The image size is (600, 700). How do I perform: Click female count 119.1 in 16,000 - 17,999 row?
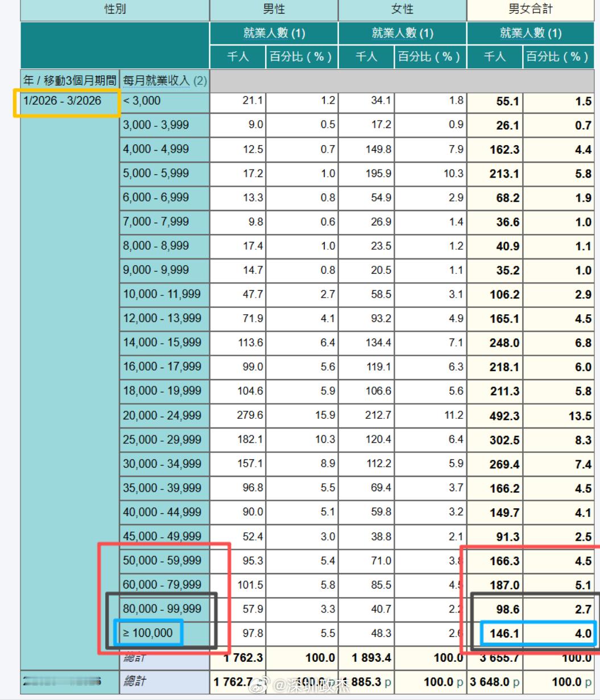pyautogui.click(x=379, y=367)
